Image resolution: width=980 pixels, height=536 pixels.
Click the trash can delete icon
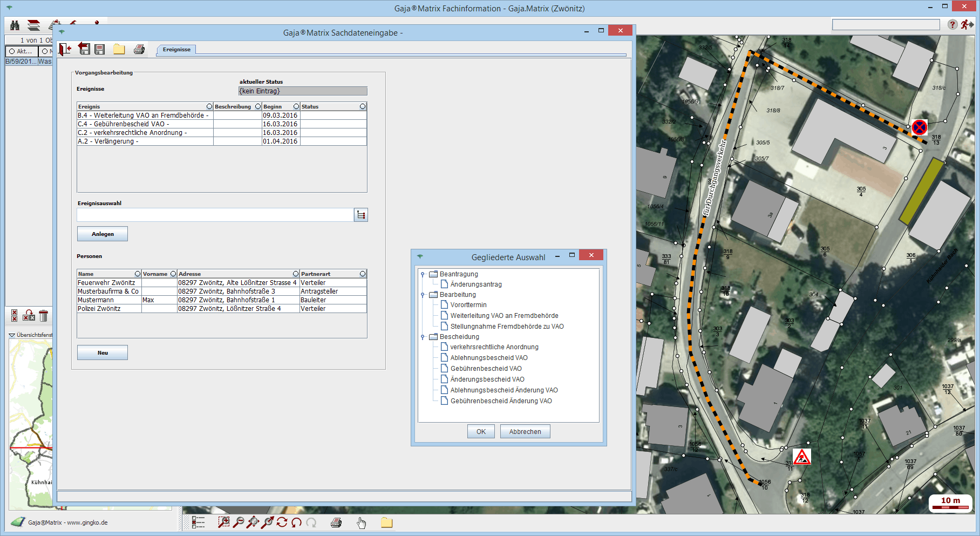(x=44, y=316)
